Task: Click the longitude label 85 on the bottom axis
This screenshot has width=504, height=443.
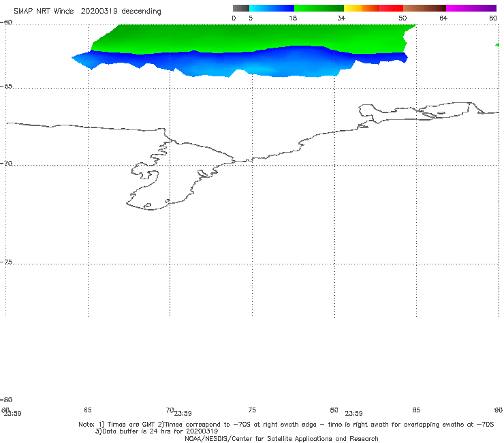Action: (x=416, y=410)
